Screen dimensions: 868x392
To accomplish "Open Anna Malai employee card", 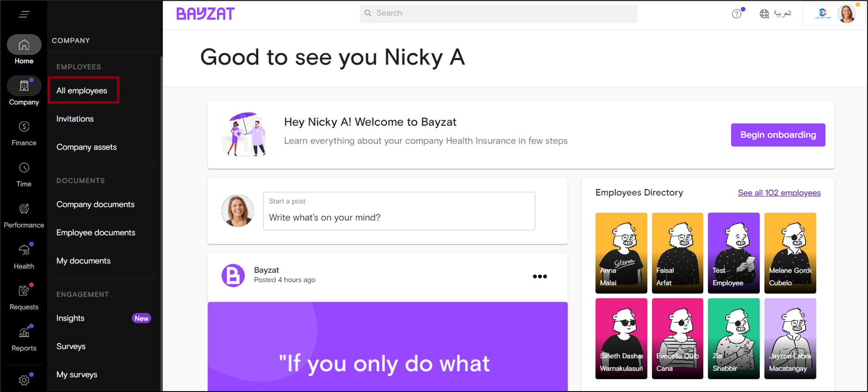I will click(x=621, y=253).
